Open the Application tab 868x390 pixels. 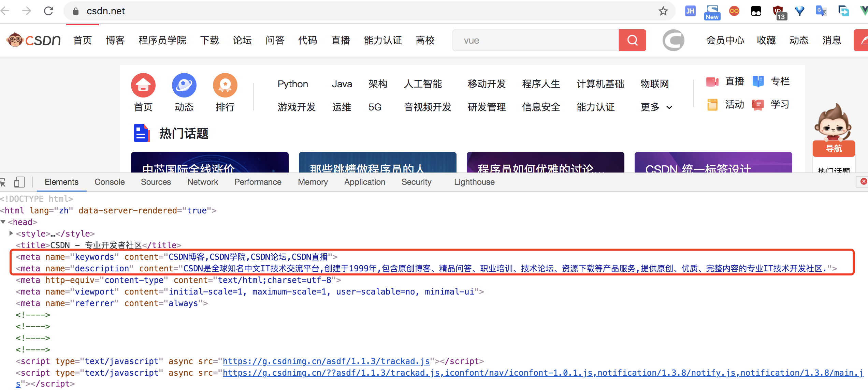tap(365, 182)
